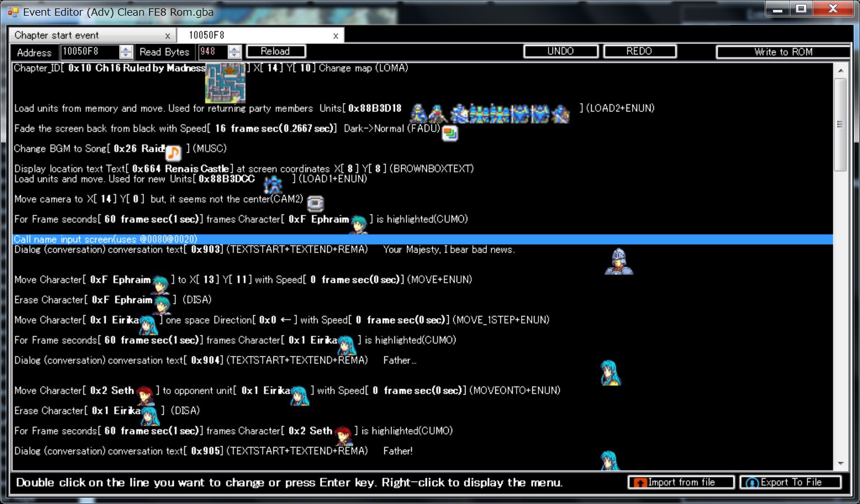
Task: Click the music note icon beside Raid song
Action: (173, 152)
